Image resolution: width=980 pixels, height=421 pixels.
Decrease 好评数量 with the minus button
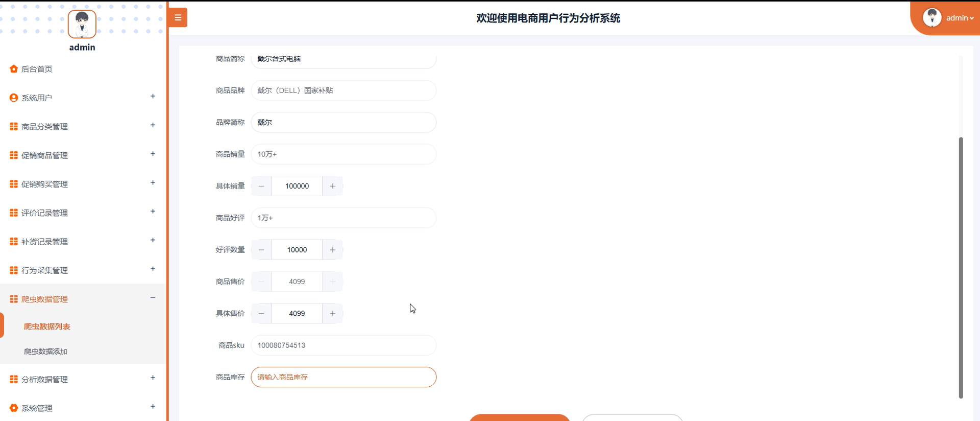coord(261,250)
